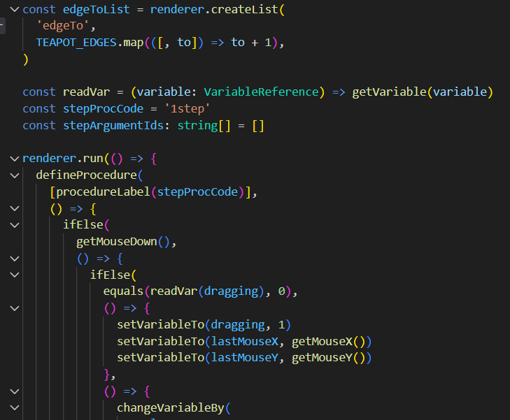Screen dimensions: 510x420
Task: Click the string[] type annotation
Action: coord(204,125)
